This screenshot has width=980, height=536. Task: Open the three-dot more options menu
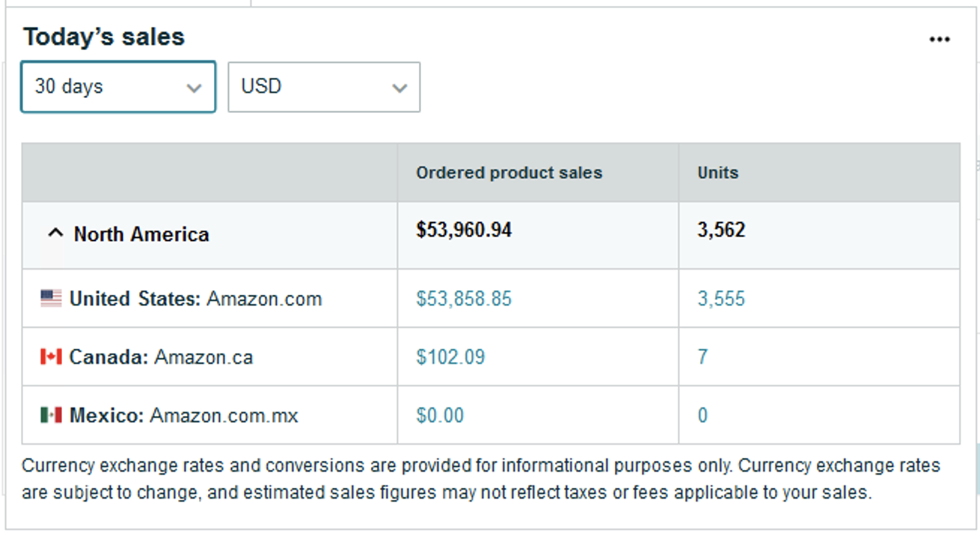[940, 40]
